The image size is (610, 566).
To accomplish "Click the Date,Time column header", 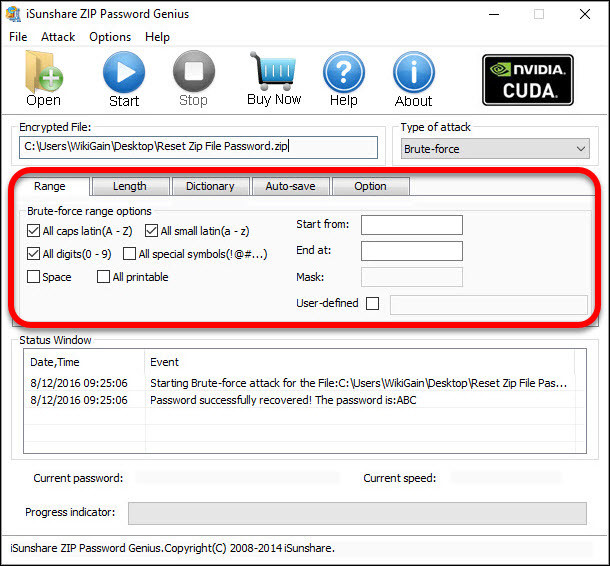I will coord(85,362).
